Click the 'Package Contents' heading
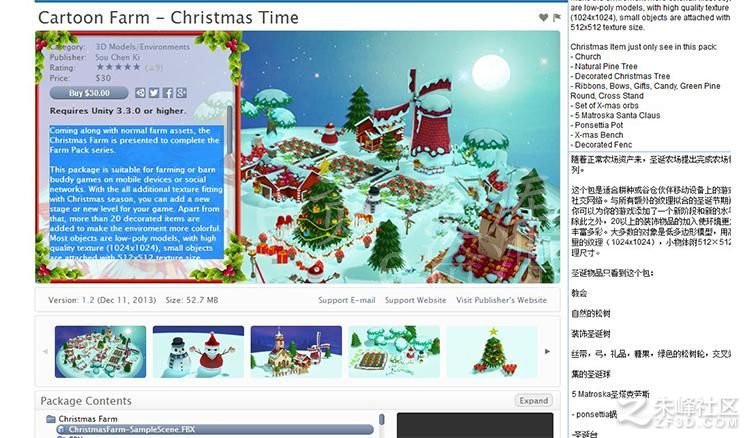 [86, 401]
